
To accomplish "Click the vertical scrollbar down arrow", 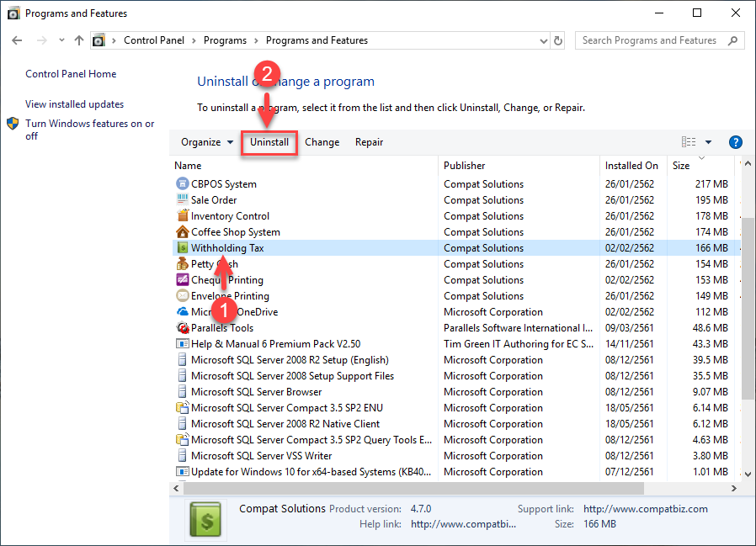I will (x=748, y=474).
